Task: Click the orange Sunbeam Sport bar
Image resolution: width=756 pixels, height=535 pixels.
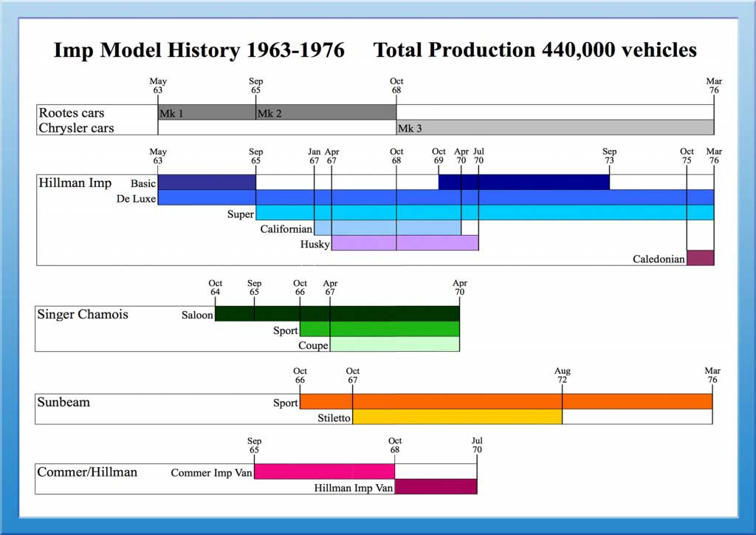Action: coord(506,401)
